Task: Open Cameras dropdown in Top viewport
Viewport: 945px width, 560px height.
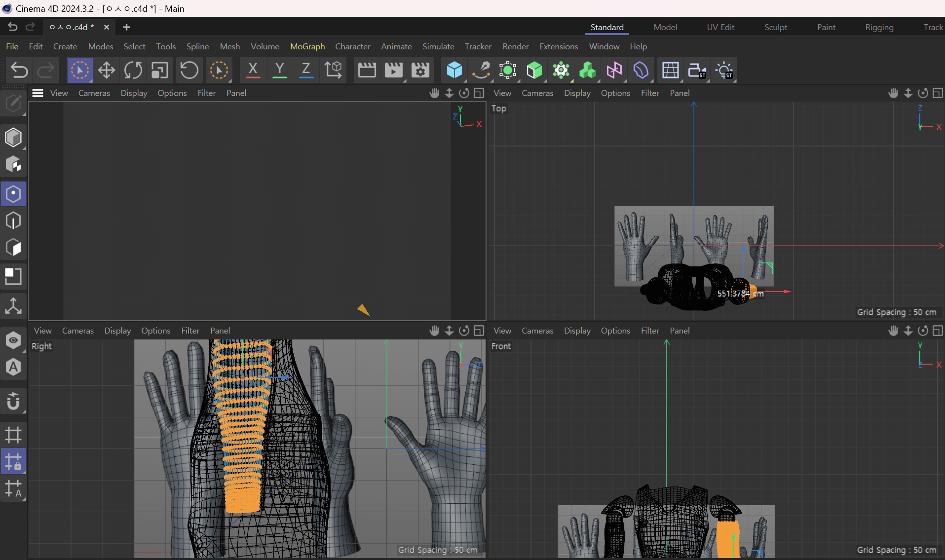Action: (537, 93)
